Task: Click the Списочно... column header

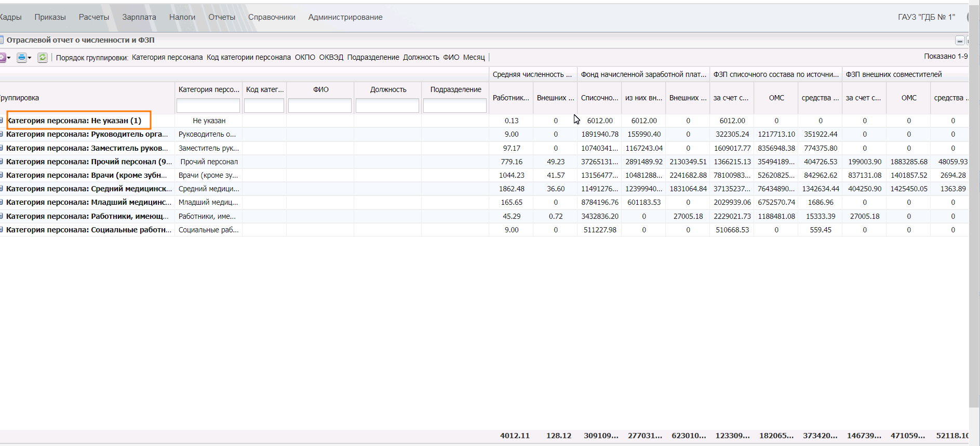Action: [x=599, y=98]
